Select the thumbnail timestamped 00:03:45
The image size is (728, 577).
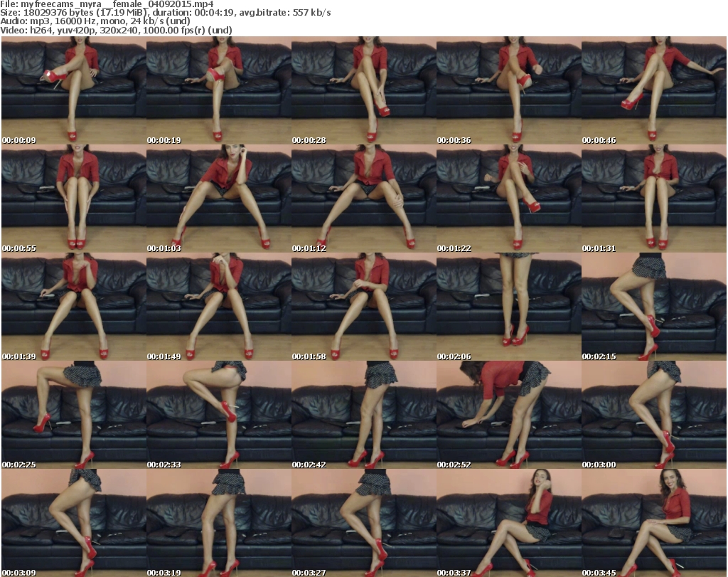654,523
